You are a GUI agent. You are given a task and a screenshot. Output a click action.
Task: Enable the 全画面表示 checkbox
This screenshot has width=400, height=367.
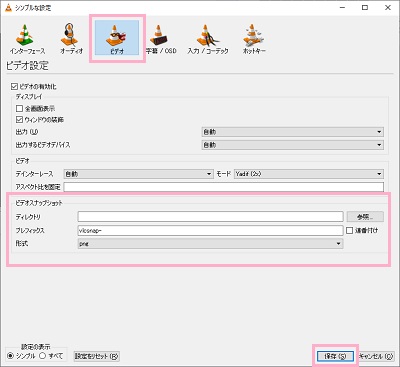pyautogui.click(x=19, y=109)
